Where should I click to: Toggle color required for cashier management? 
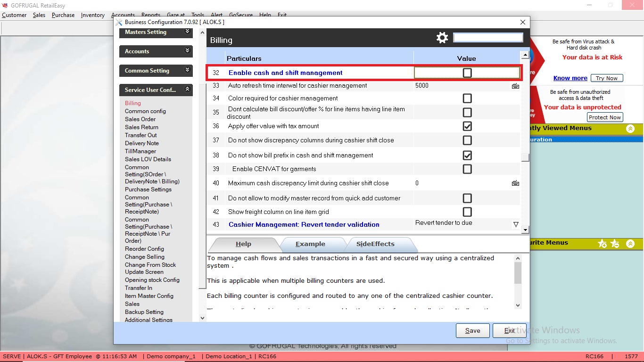coord(467,99)
